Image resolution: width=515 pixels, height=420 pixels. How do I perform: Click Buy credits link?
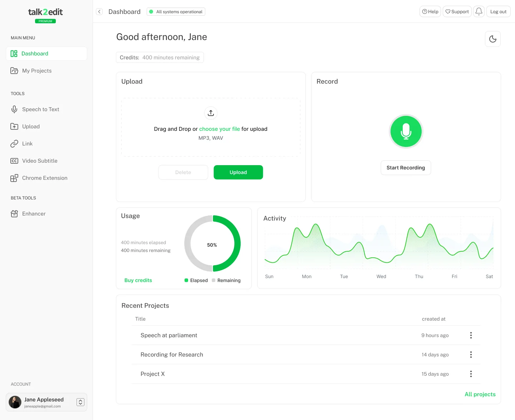pyautogui.click(x=138, y=280)
